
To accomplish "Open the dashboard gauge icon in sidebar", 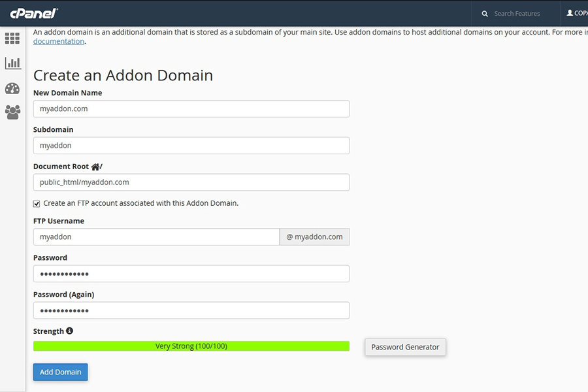I will [12, 88].
